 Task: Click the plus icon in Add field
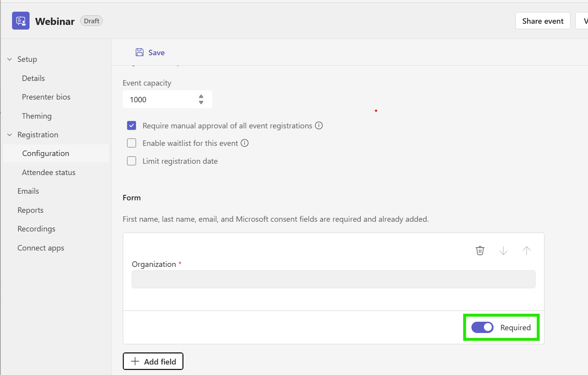(x=135, y=361)
